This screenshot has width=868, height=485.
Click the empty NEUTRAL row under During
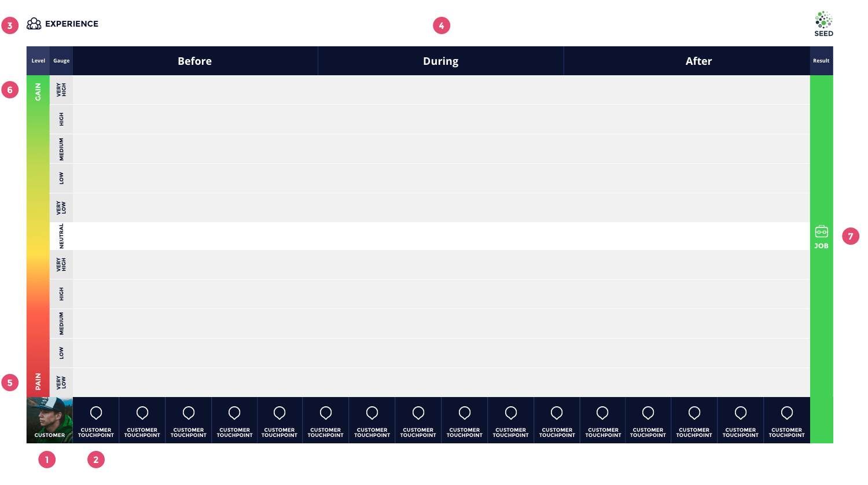[x=441, y=236]
